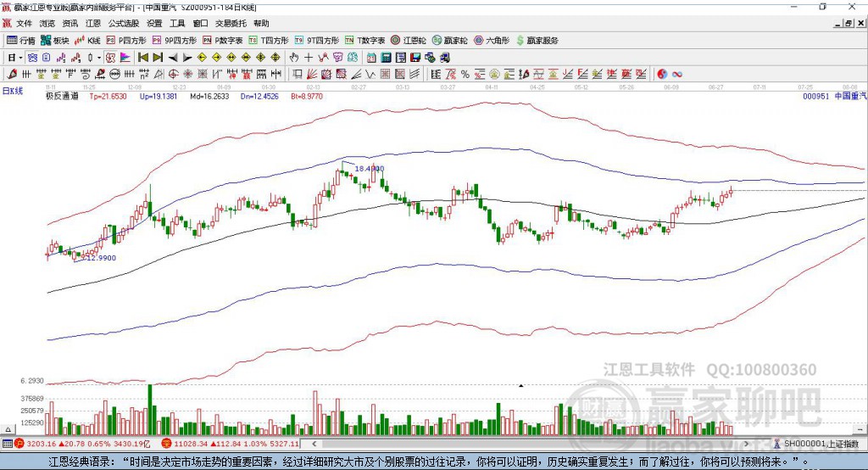Click the Md=16.2633 indicator value
This screenshot has width=868, height=470.
click(209, 96)
